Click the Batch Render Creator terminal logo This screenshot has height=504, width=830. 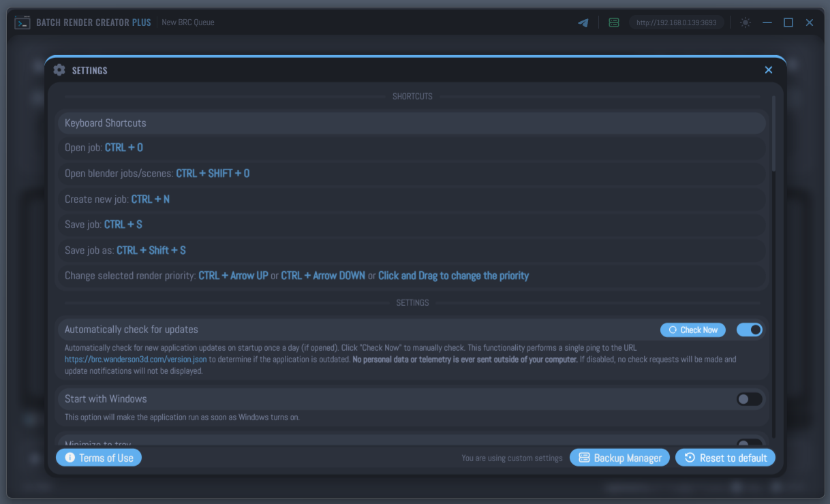click(x=22, y=22)
